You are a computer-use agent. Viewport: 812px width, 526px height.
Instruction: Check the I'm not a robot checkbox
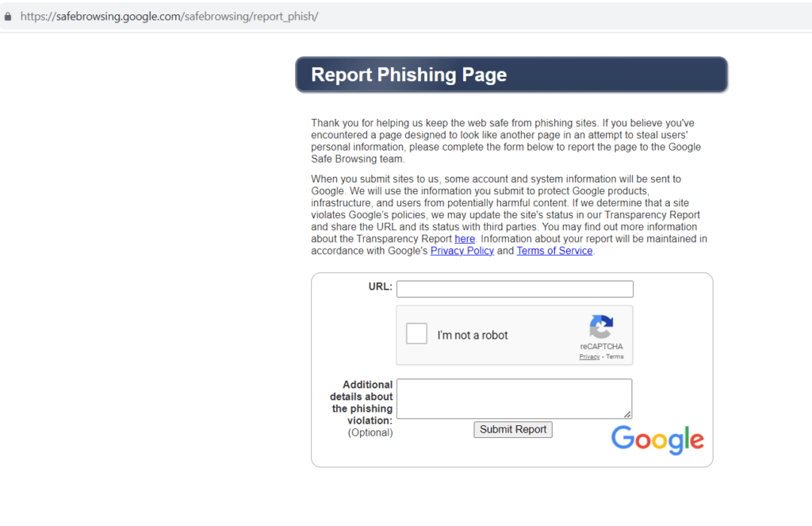416,333
